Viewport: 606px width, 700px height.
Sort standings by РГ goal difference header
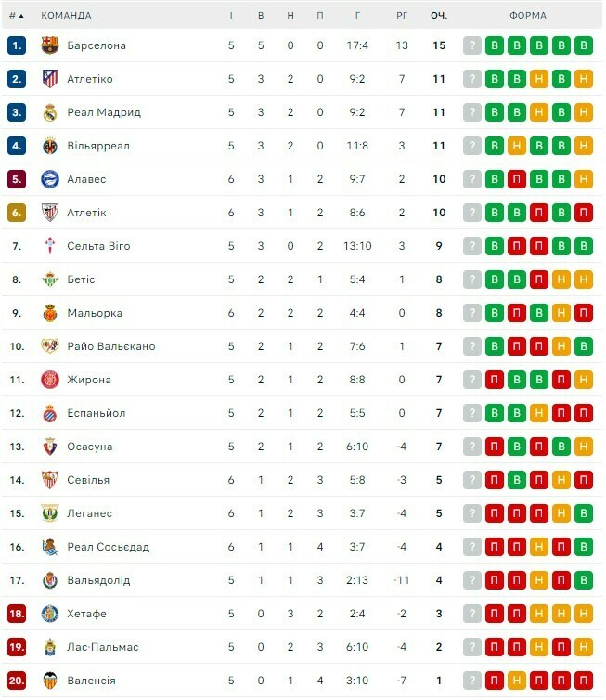(x=402, y=15)
